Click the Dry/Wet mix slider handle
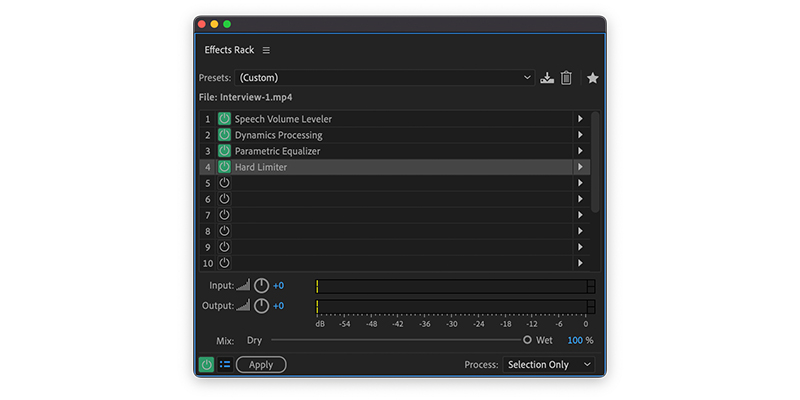 (x=527, y=340)
